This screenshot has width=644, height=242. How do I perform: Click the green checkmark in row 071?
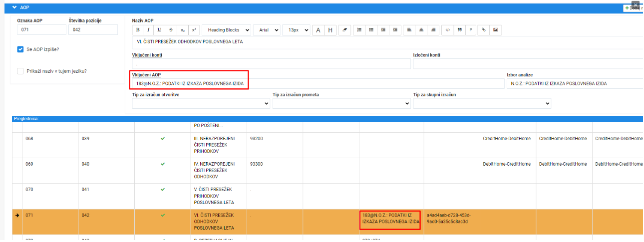click(x=163, y=216)
